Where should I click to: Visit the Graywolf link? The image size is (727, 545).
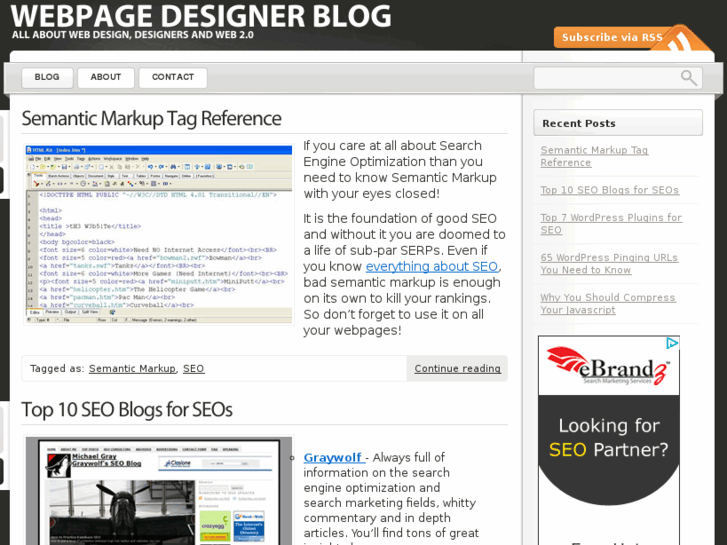coord(332,457)
